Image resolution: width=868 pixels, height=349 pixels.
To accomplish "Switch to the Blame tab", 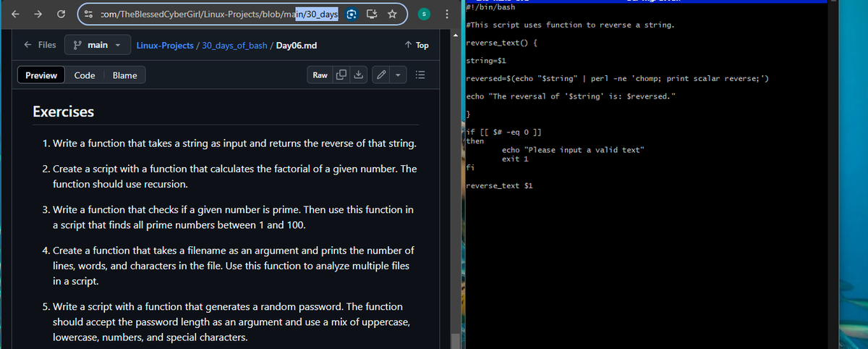I will click(x=125, y=75).
